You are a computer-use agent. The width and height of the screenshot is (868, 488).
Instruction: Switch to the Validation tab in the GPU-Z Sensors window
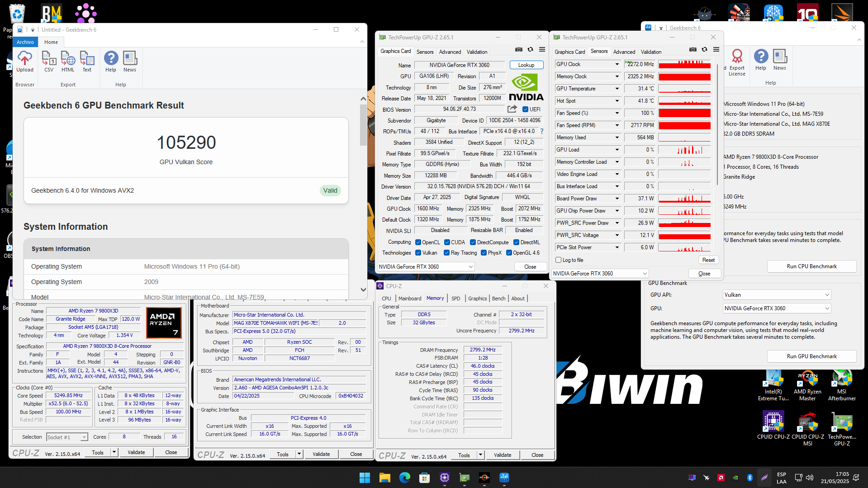tap(651, 52)
